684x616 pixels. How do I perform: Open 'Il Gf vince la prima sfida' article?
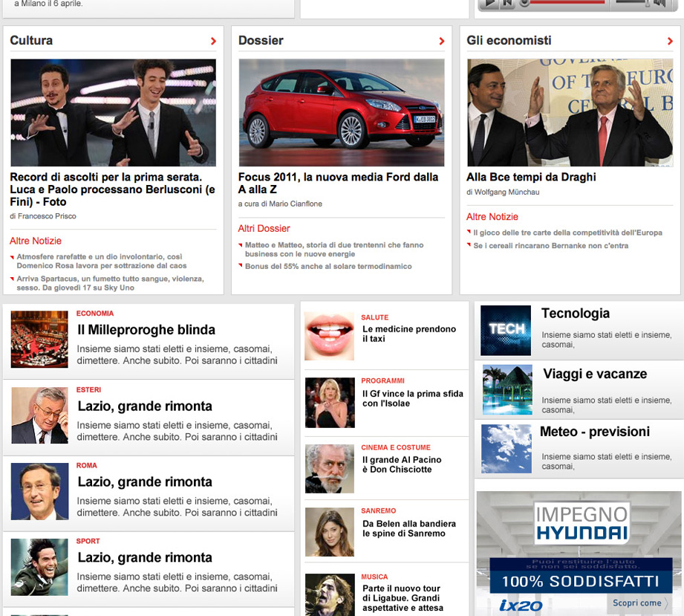(x=413, y=398)
